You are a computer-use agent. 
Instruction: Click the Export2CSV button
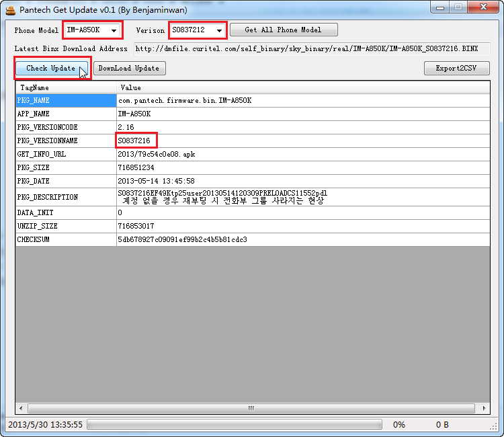456,68
